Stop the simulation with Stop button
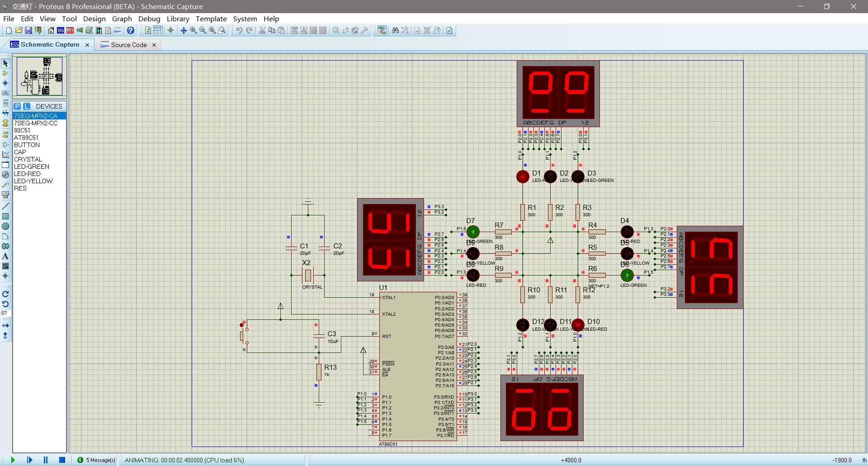Screen dimensions: 868x466 [x=62, y=460]
